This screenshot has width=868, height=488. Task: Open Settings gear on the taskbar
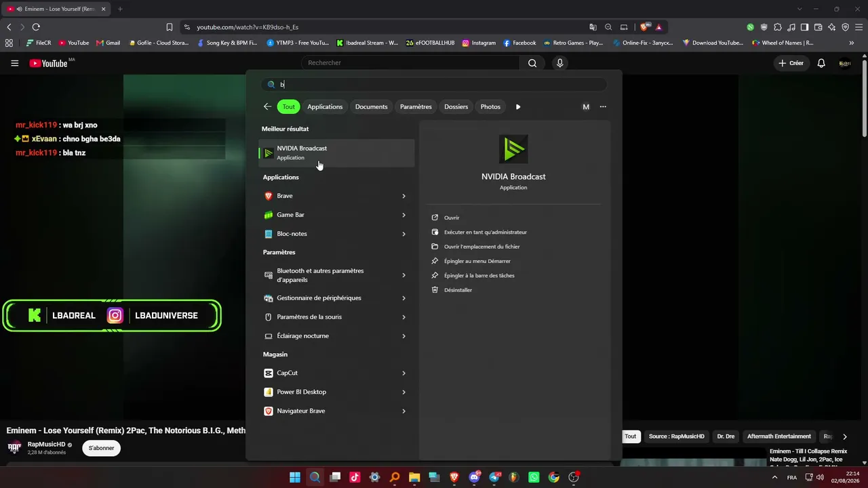pos(374,477)
